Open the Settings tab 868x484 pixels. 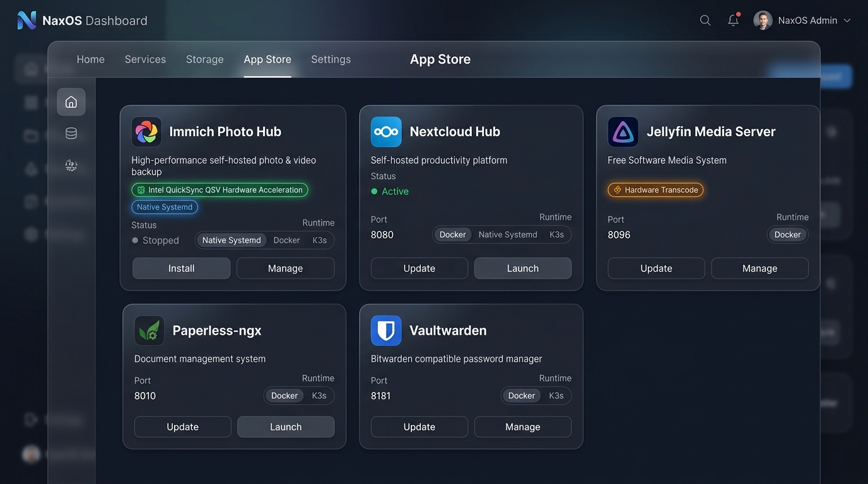(x=331, y=59)
